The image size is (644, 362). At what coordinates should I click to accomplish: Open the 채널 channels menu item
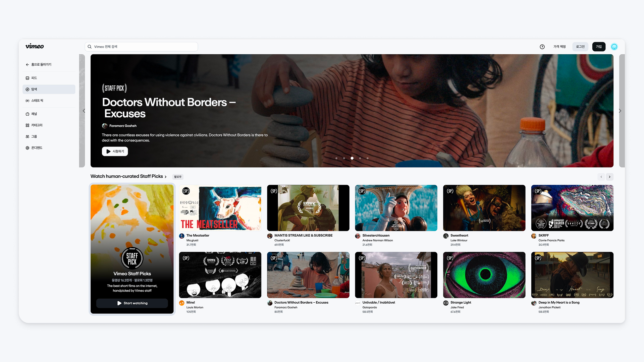[34, 114]
